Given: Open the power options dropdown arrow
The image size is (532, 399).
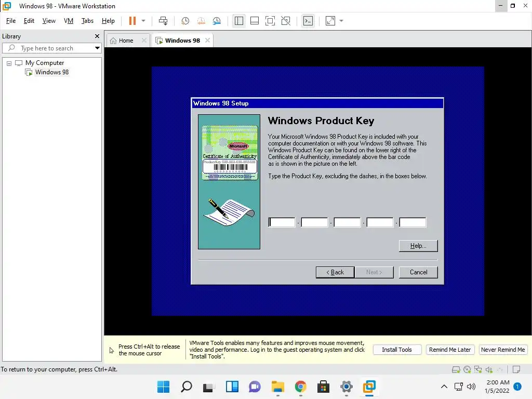Looking at the screenshot, I should coord(143,21).
